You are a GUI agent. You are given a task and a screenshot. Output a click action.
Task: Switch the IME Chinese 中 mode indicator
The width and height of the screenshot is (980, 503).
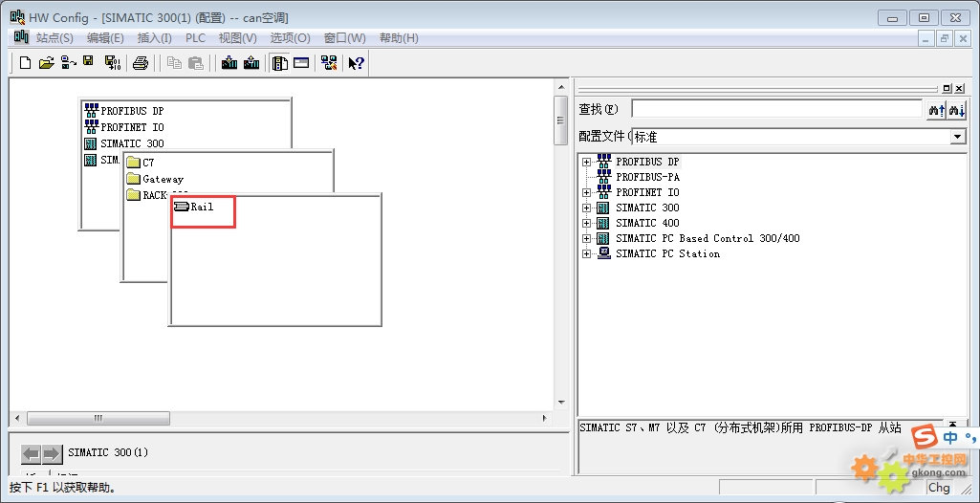[x=950, y=437]
